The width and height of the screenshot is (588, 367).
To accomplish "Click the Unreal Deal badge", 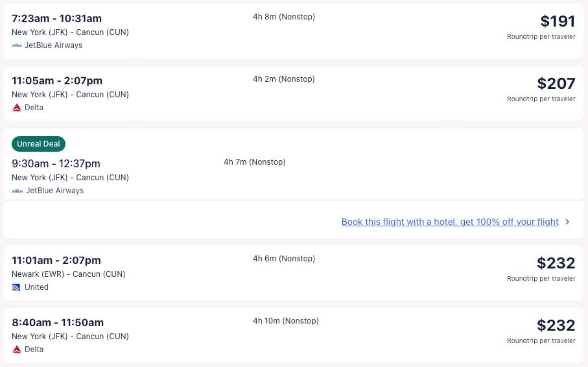I will 38,144.
